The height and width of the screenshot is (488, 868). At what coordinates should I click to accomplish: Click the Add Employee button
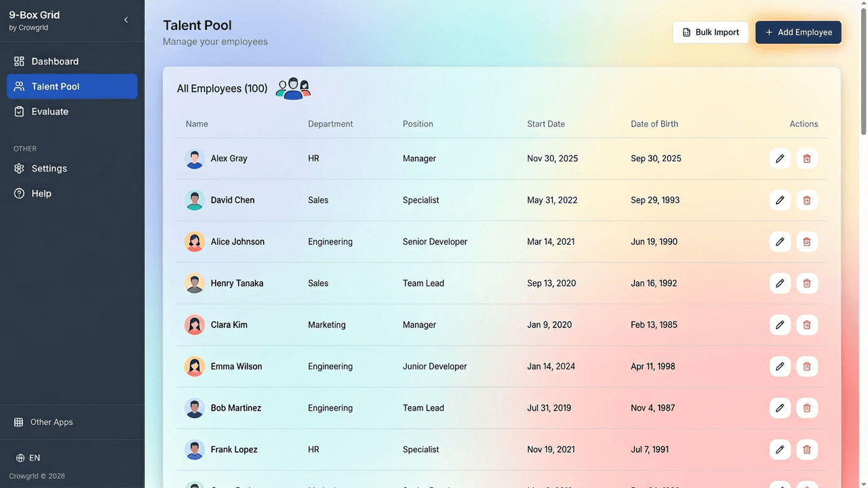pyautogui.click(x=798, y=32)
